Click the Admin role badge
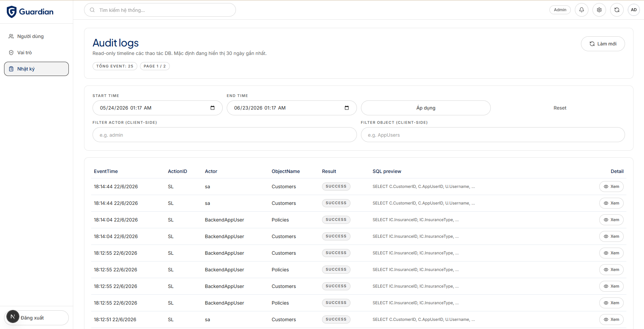644x329 pixels. [560, 10]
